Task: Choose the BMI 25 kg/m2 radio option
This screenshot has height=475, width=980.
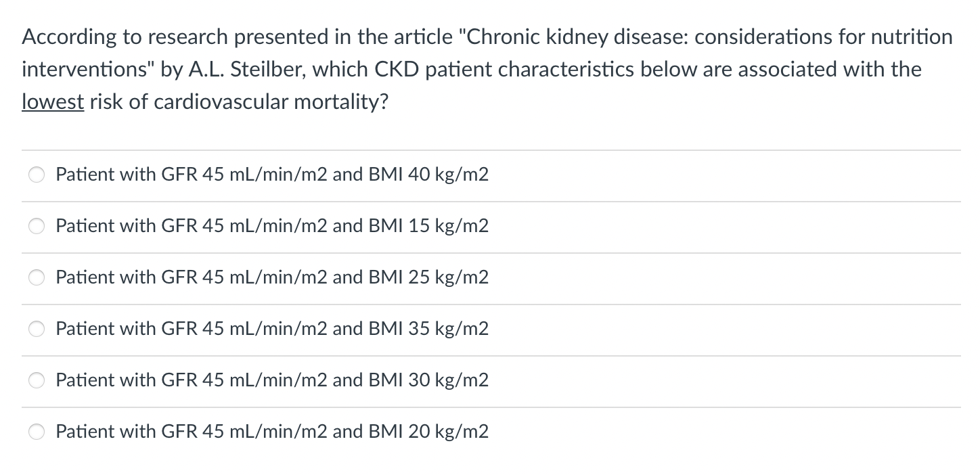Action: pyautogui.click(x=37, y=278)
